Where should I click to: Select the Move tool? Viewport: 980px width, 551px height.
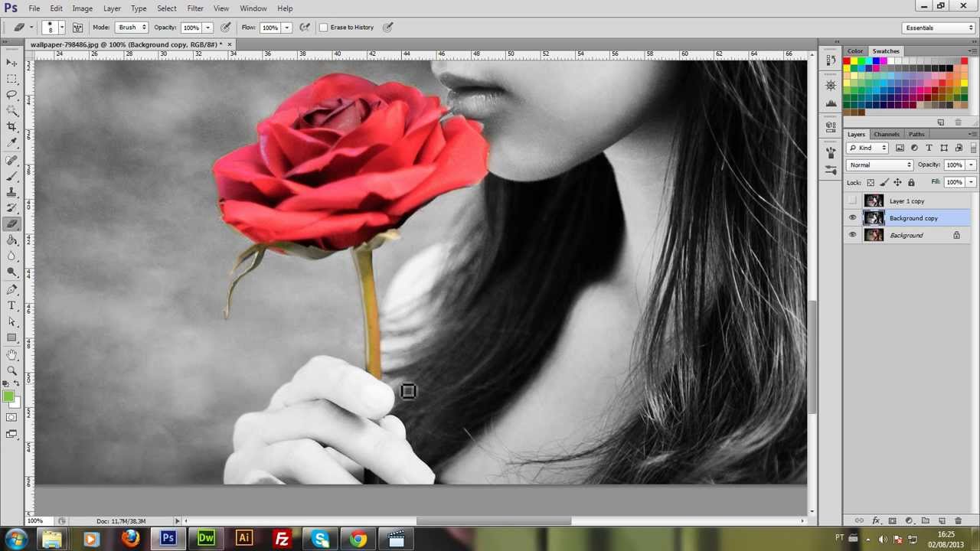[11, 63]
